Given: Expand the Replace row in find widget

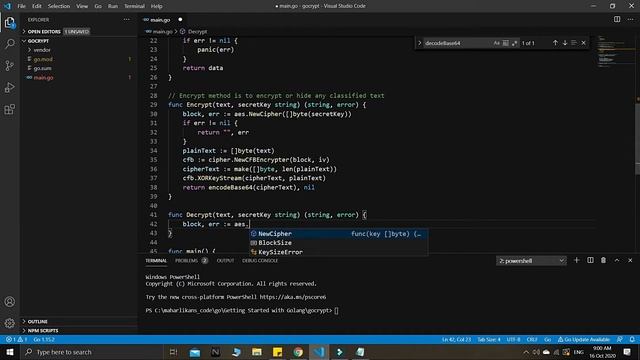Looking at the screenshot, I should (x=419, y=43).
